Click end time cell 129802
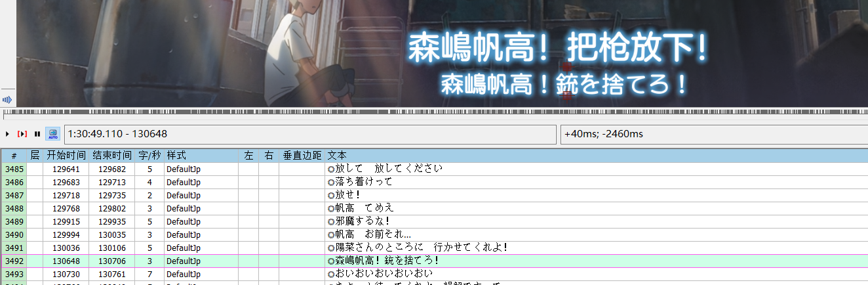The height and width of the screenshot is (285, 868). (x=112, y=208)
